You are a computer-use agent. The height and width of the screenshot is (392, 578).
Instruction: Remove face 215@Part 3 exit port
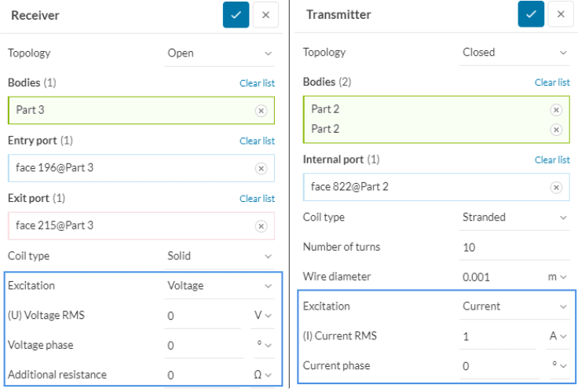(x=261, y=226)
